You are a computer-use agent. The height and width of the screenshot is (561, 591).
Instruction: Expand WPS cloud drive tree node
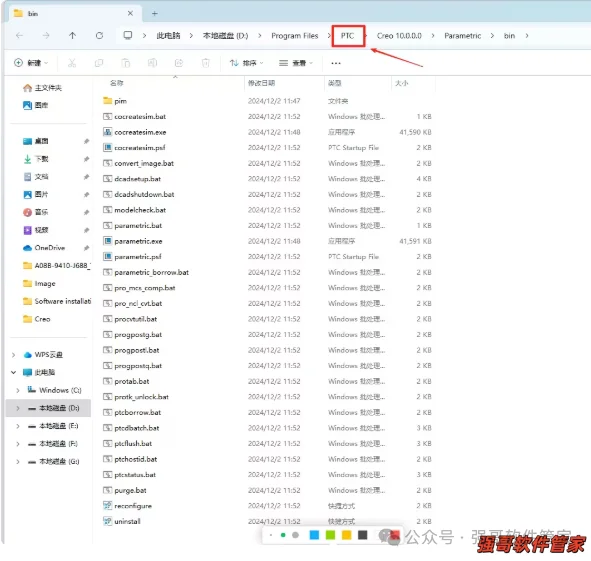coord(14,355)
